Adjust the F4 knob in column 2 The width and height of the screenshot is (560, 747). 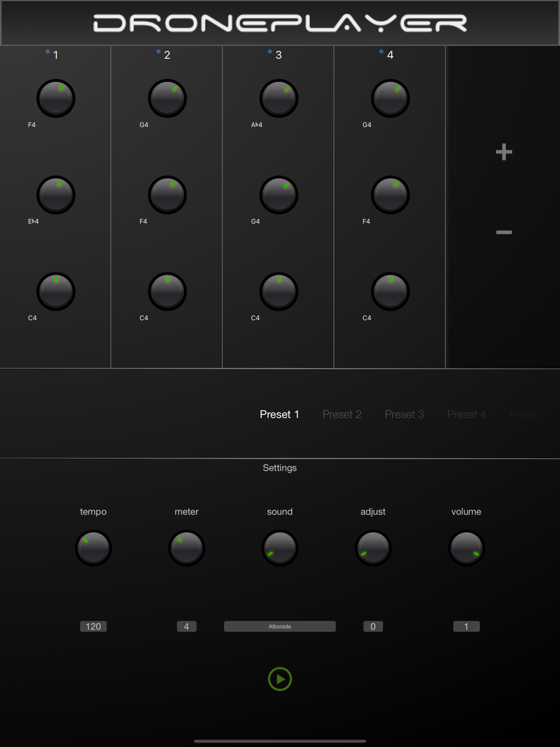click(167, 195)
